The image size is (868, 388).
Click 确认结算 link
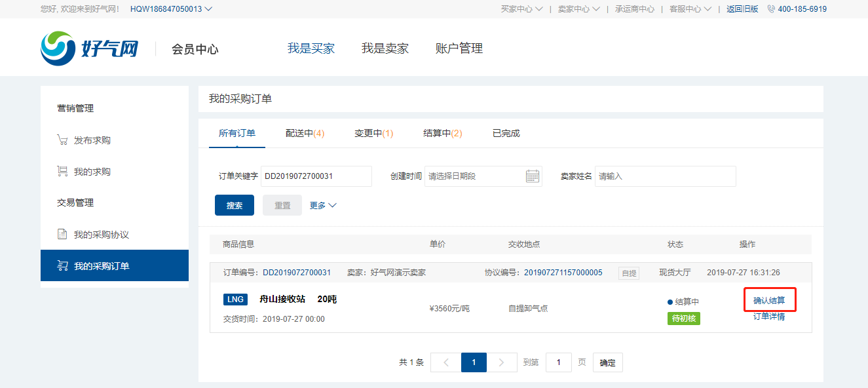pos(769,301)
